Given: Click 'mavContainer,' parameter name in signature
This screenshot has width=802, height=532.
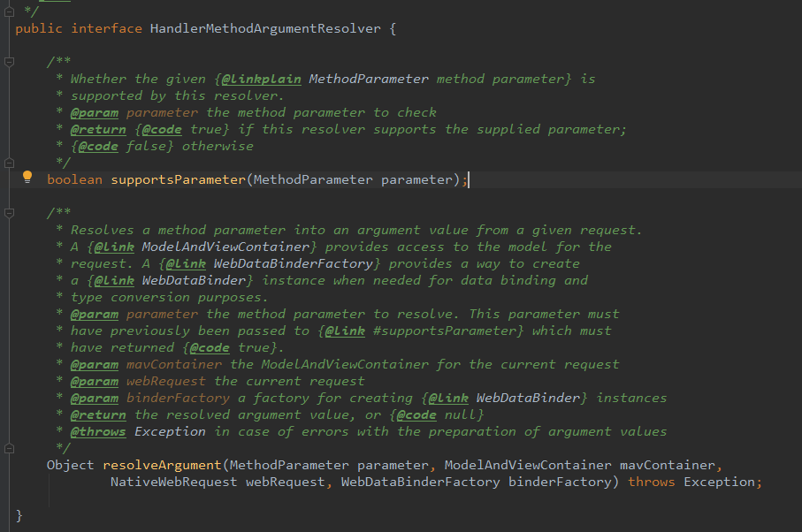Looking at the screenshot, I should pos(671,465).
